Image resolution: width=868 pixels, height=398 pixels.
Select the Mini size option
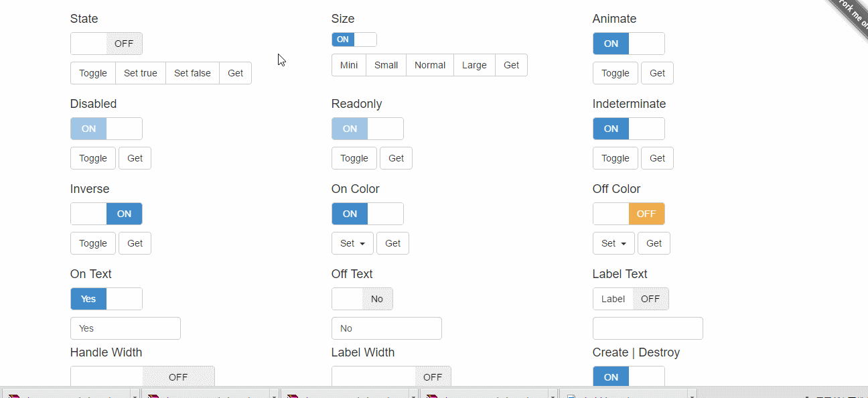tap(349, 65)
